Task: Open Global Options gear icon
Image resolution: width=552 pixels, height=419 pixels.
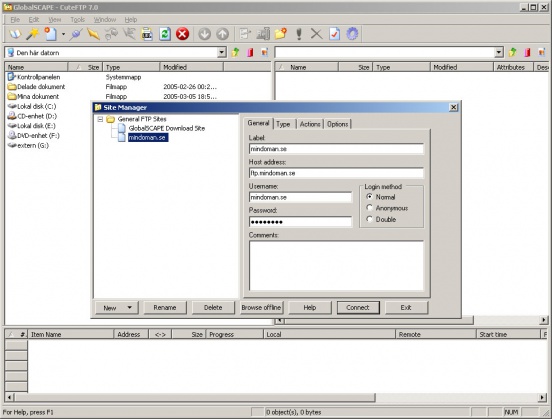Action: click(x=352, y=34)
